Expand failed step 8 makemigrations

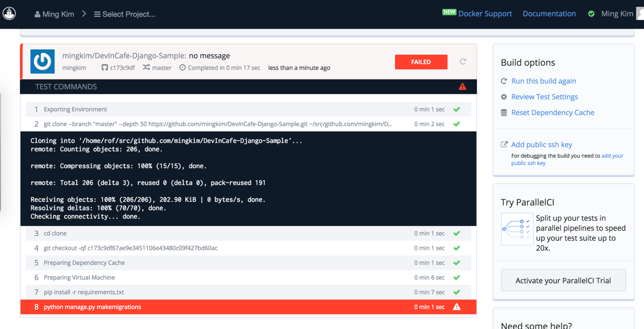click(x=248, y=307)
